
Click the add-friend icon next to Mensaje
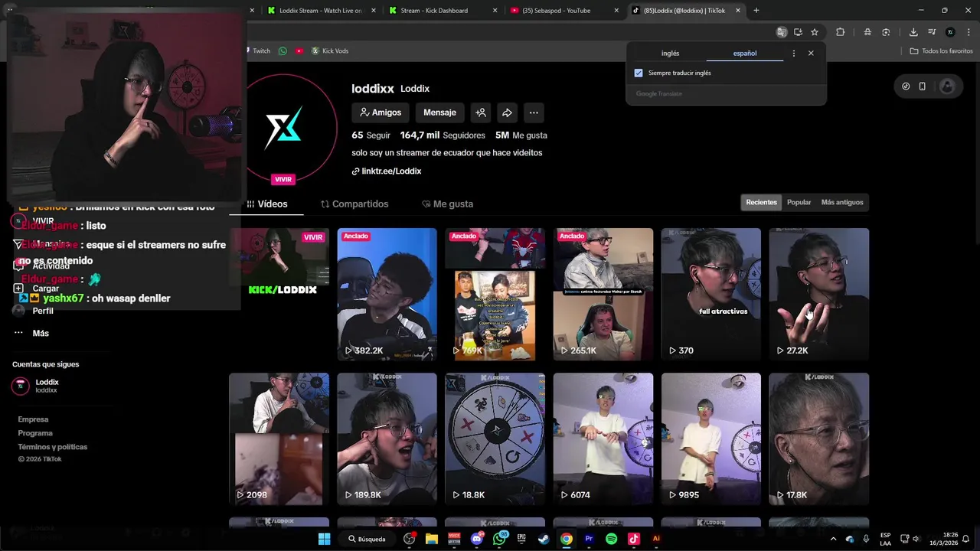pyautogui.click(x=481, y=112)
